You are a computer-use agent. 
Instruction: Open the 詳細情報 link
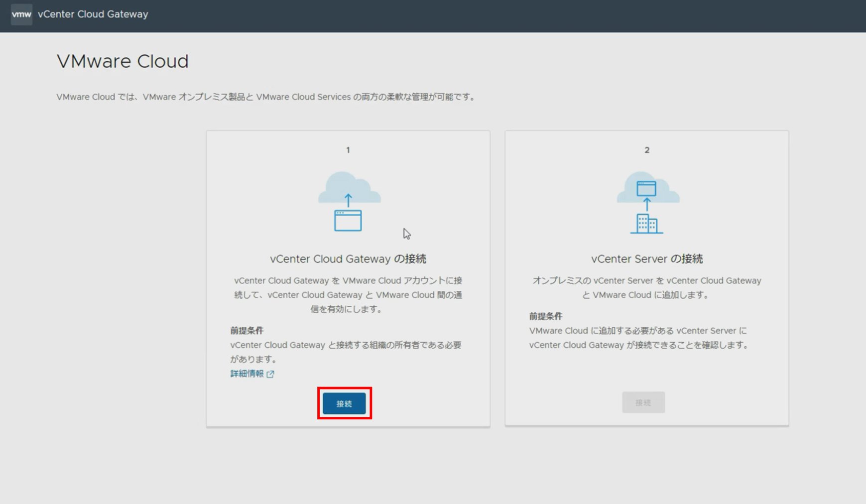point(247,374)
